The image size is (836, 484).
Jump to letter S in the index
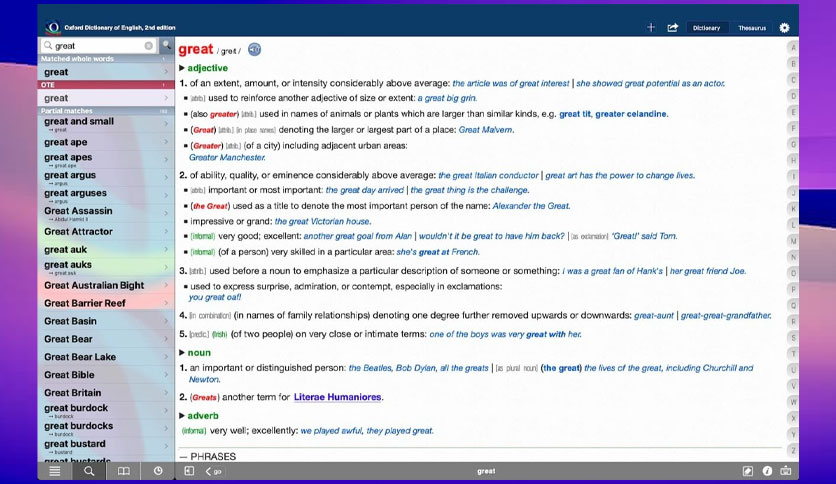793,337
